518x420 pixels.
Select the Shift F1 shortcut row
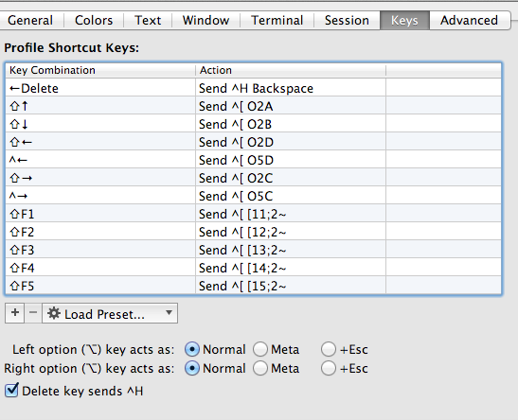tap(254, 214)
